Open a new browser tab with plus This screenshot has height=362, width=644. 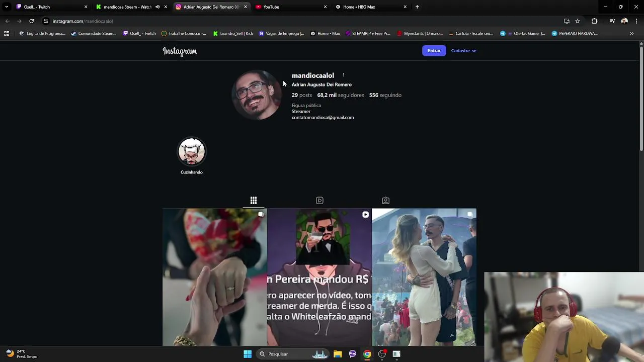pos(417,7)
